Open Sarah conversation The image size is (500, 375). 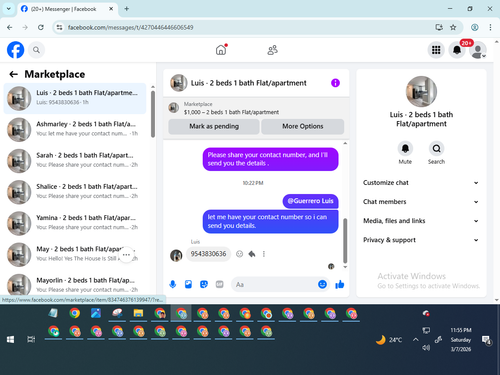tap(75, 161)
